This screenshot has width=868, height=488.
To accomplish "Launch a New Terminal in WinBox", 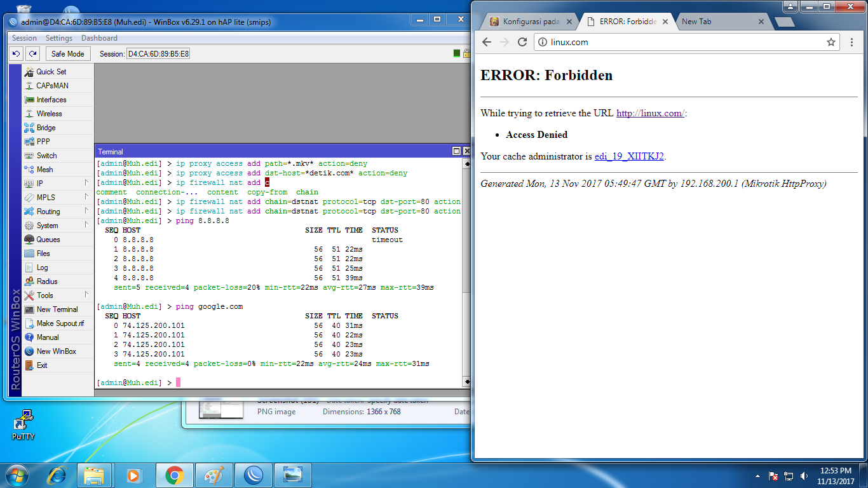I will [58, 309].
